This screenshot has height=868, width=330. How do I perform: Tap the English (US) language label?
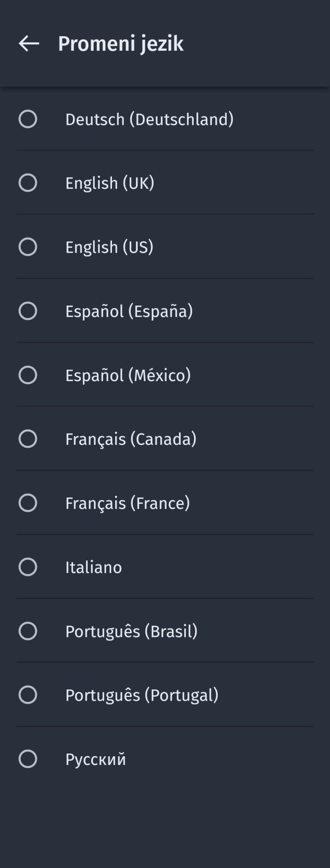pyautogui.click(x=109, y=247)
